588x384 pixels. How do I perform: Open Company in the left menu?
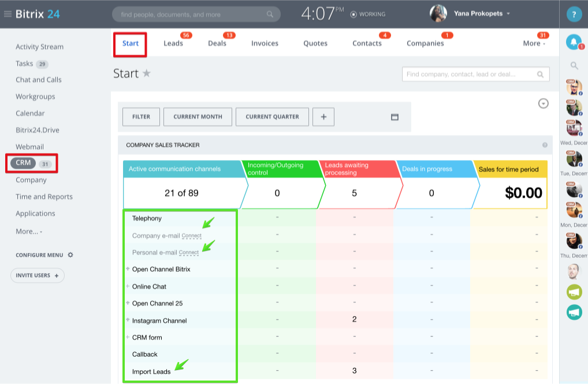pos(31,180)
